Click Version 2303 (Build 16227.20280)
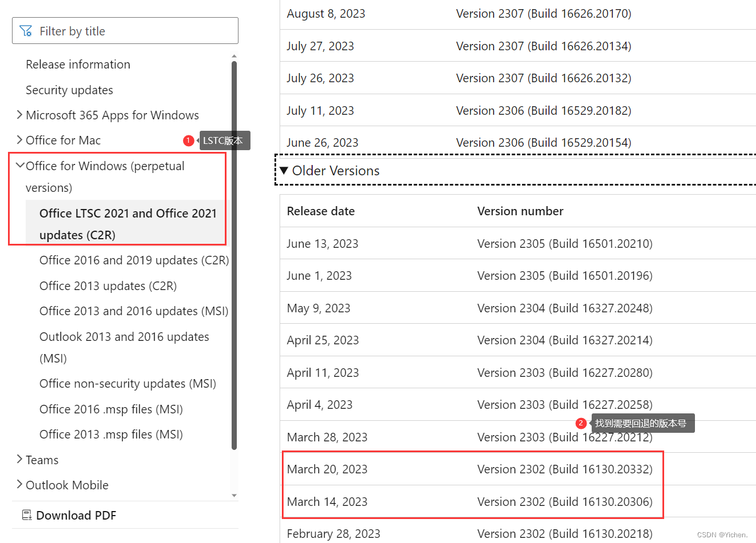The height and width of the screenshot is (543, 756). point(565,373)
